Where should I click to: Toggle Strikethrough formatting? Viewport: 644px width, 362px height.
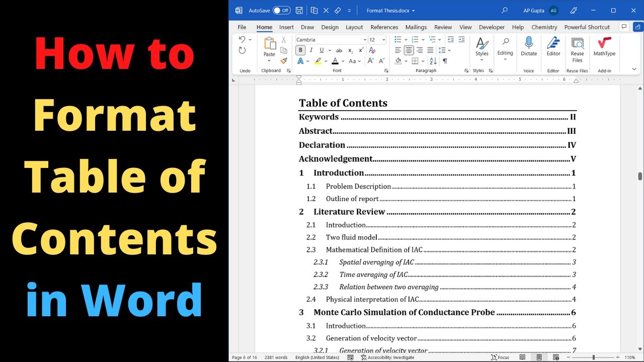(x=339, y=50)
